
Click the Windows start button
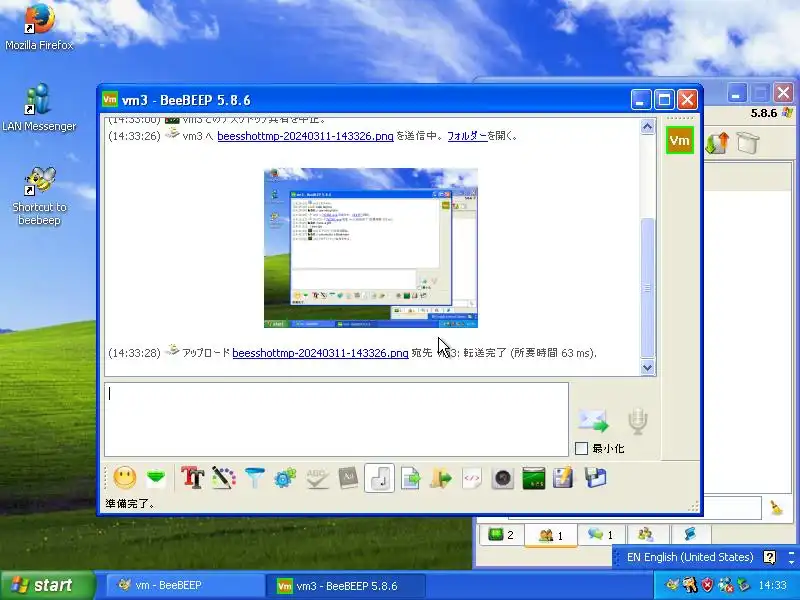(48, 585)
